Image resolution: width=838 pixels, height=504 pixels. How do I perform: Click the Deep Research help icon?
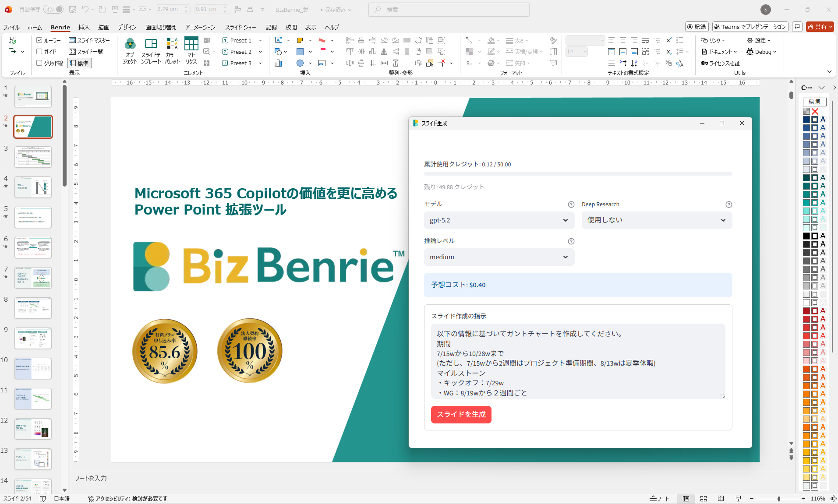728,204
